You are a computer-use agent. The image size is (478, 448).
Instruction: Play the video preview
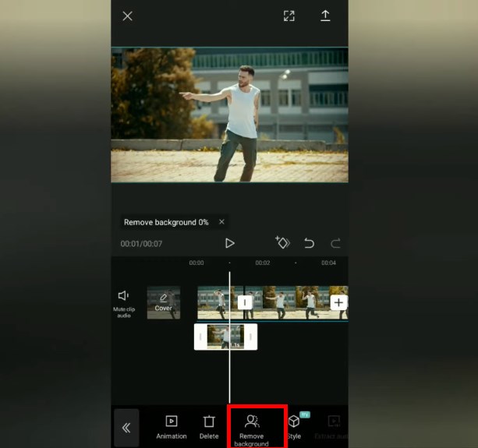(x=229, y=243)
